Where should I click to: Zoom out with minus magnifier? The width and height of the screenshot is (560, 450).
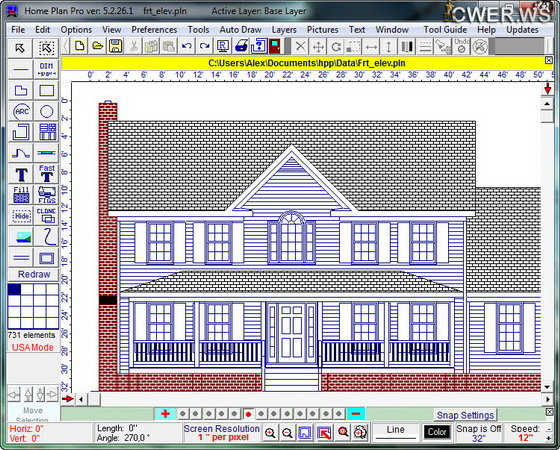[x=288, y=433]
